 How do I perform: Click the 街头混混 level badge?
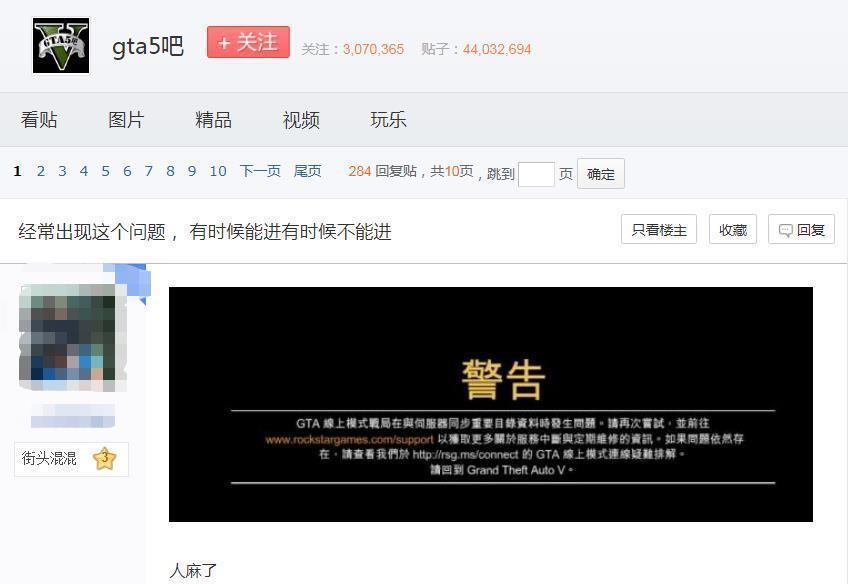click(x=71, y=459)
